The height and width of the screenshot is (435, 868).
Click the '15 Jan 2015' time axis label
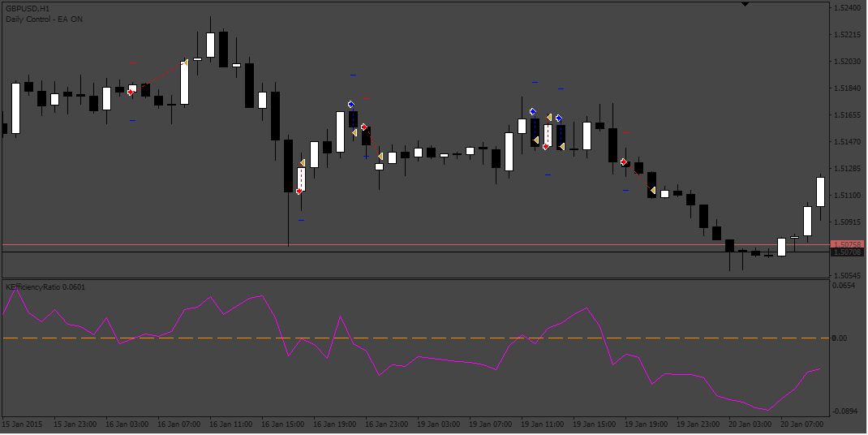pos(21,424)
